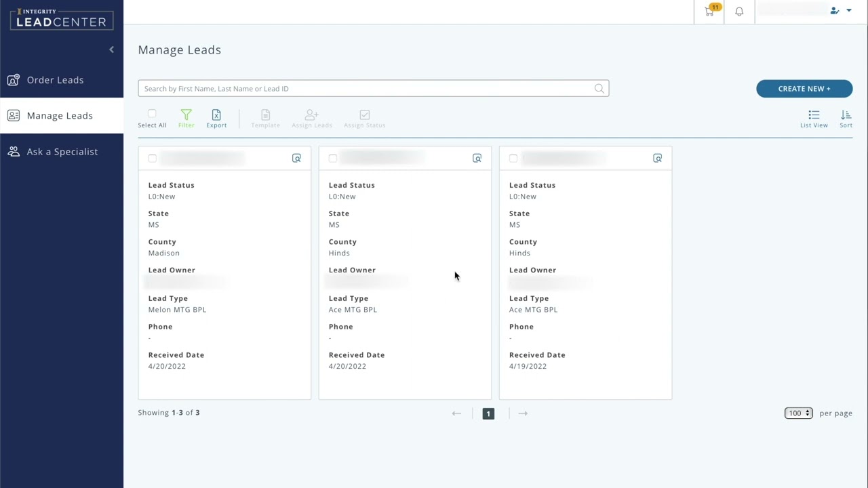Click CREATE NEW + button

(804, 89)
